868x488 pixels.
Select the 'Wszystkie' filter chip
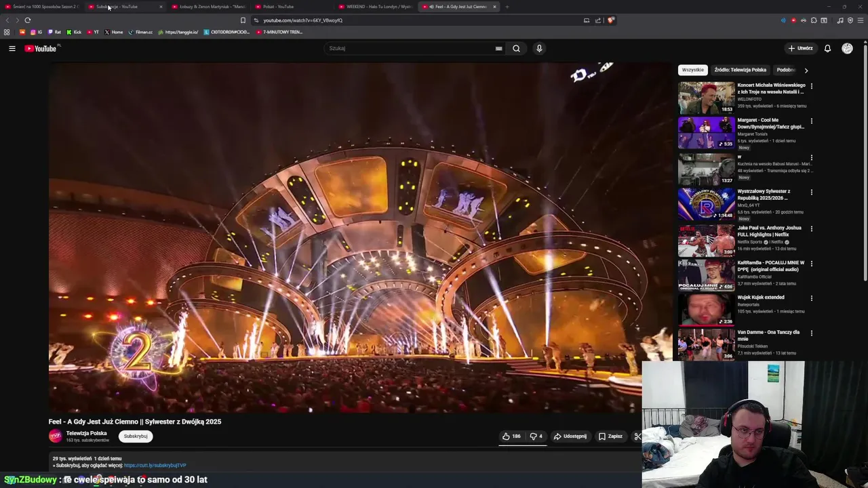tap(693, 70)
